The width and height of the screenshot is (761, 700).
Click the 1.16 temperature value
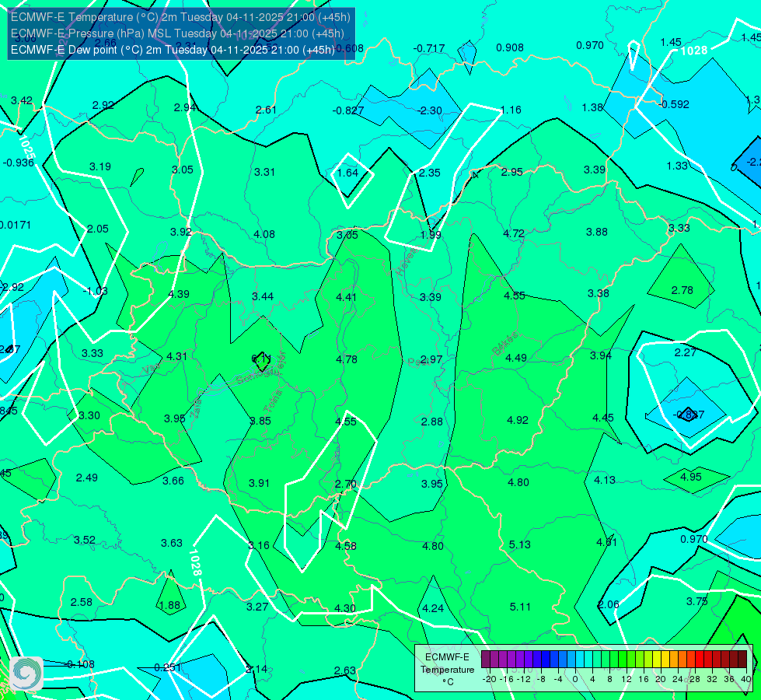pos(511,110)
